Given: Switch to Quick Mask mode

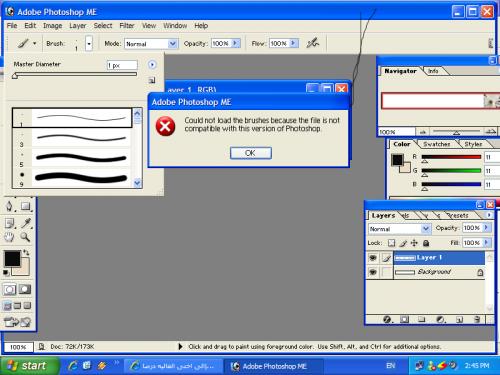Looking at the screenshot, I should point(25,289).
